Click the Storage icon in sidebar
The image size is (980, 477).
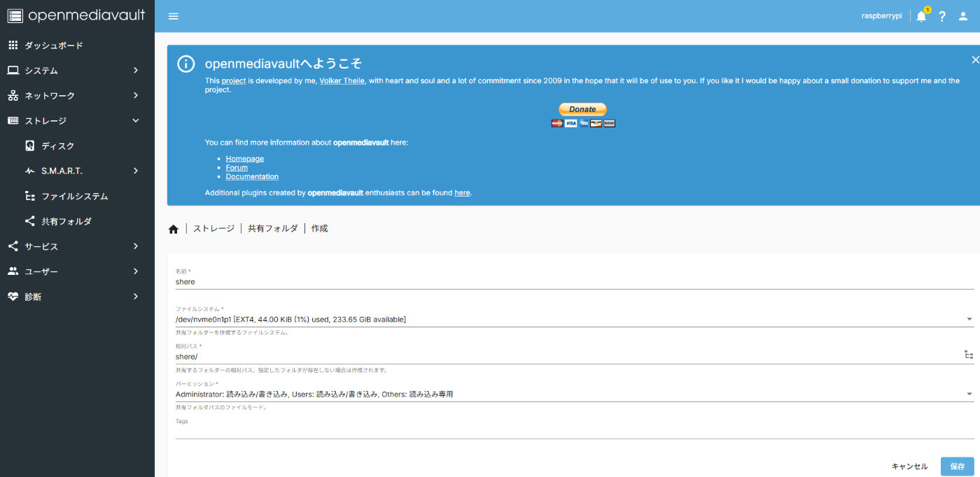coord(13,121)
